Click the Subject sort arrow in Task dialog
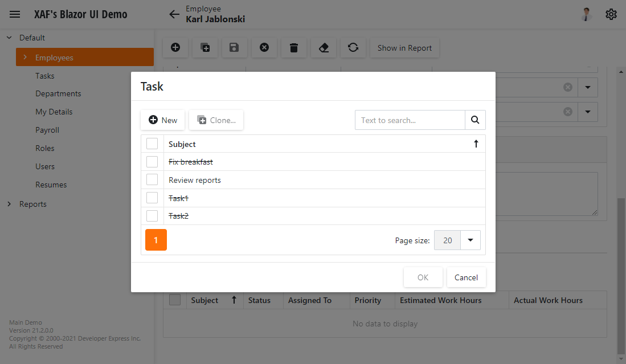The width and height of the screenshot is (626, 364). [476, 144]
